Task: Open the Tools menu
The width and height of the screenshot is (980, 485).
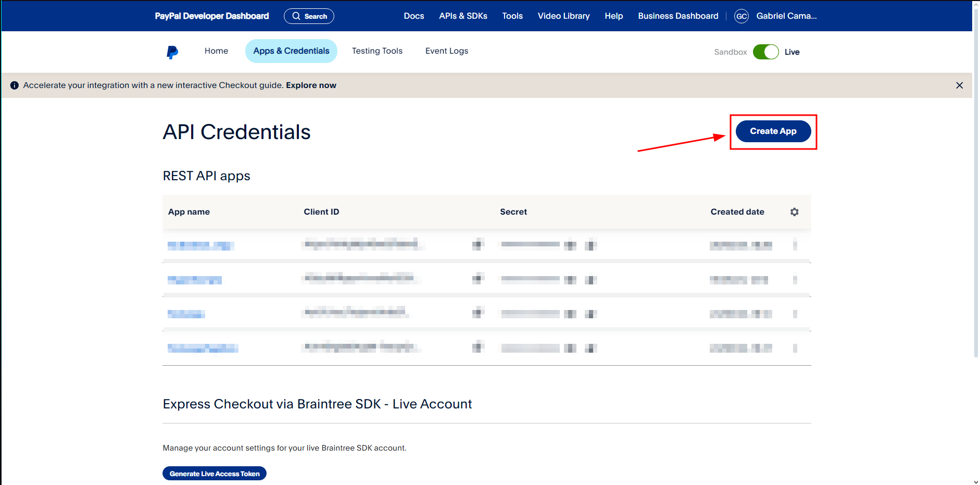Action: click(512, 16)
